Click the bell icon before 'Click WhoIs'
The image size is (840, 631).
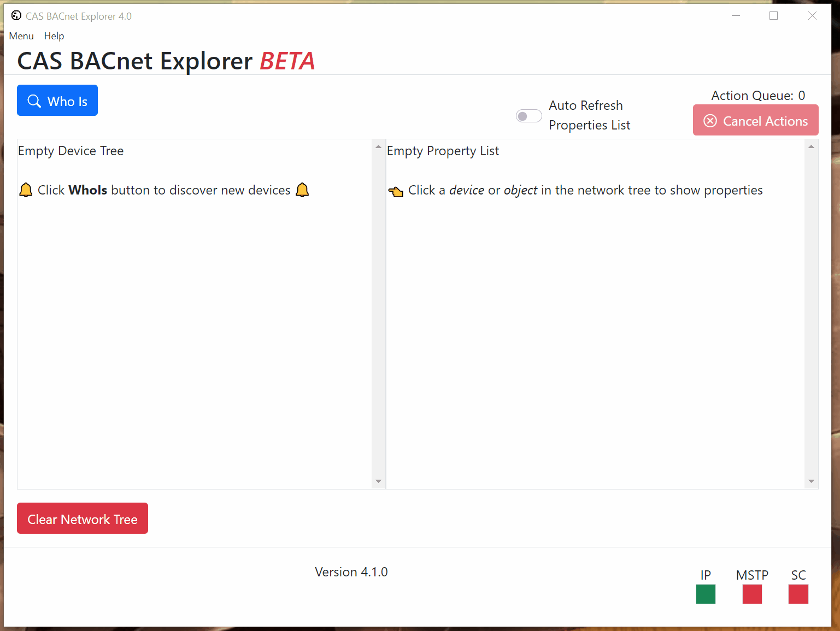(26, 190)
